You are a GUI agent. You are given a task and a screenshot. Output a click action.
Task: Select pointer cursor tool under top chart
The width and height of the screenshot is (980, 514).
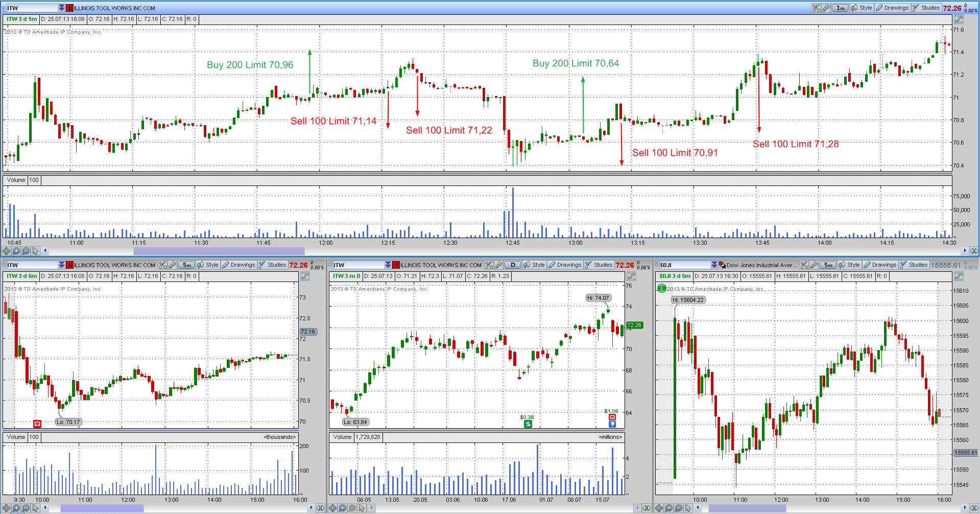coord(35,251)
